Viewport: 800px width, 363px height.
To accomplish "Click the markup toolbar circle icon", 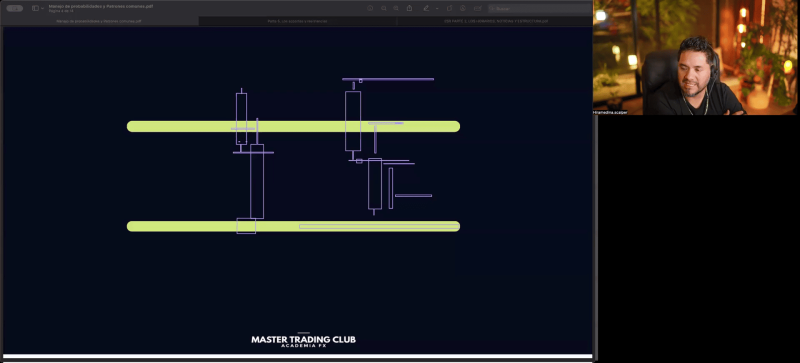I will click(463, 8).
